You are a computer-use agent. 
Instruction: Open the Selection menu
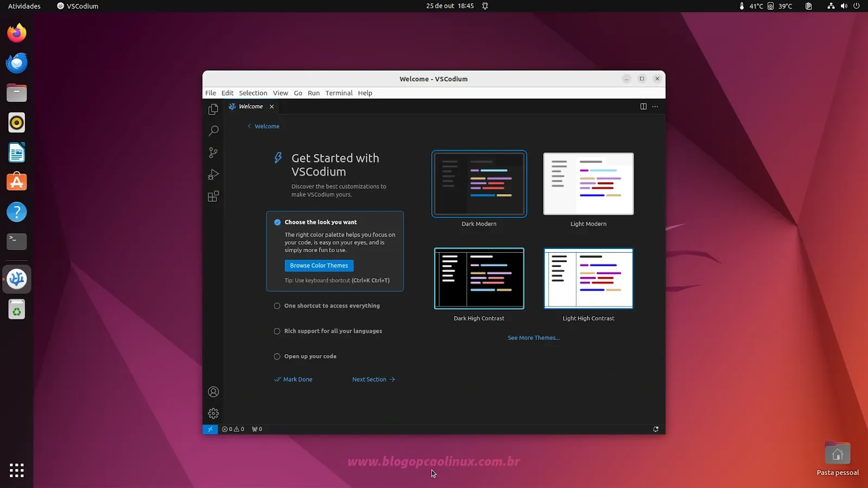coord(253,93)
